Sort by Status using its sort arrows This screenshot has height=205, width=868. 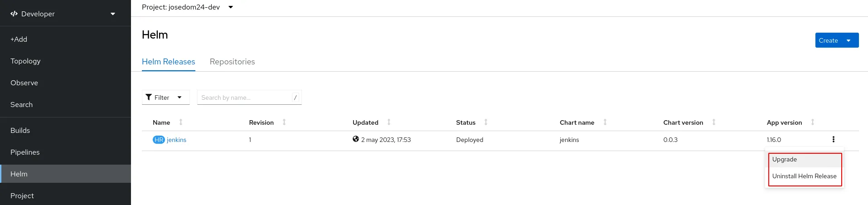tap(486, 122)
